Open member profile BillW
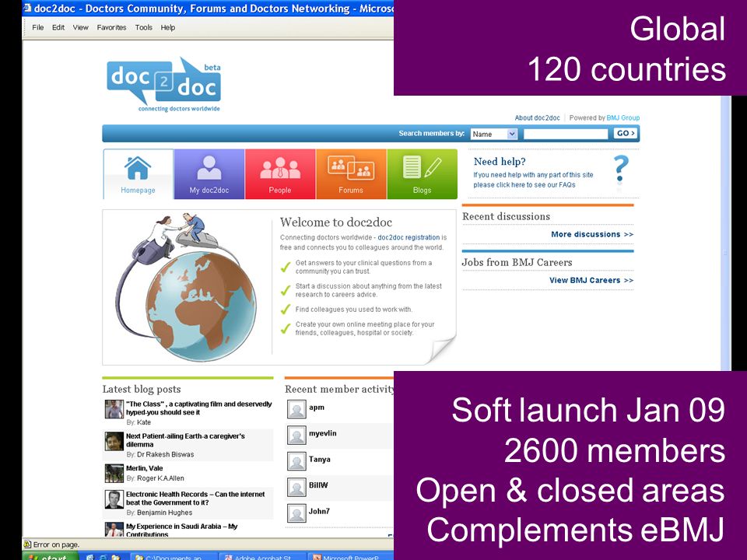 [318, 485]
